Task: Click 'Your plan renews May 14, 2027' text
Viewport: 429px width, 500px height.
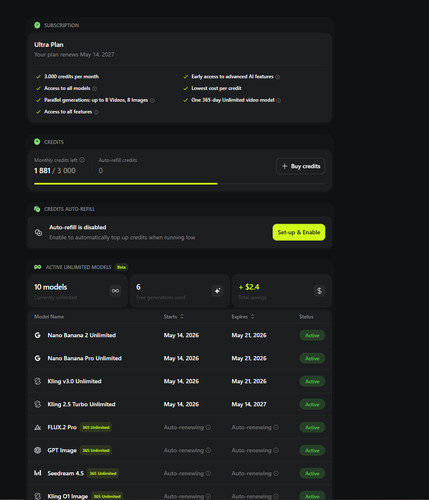Action: pyautogui.click(x=74, y=54)
